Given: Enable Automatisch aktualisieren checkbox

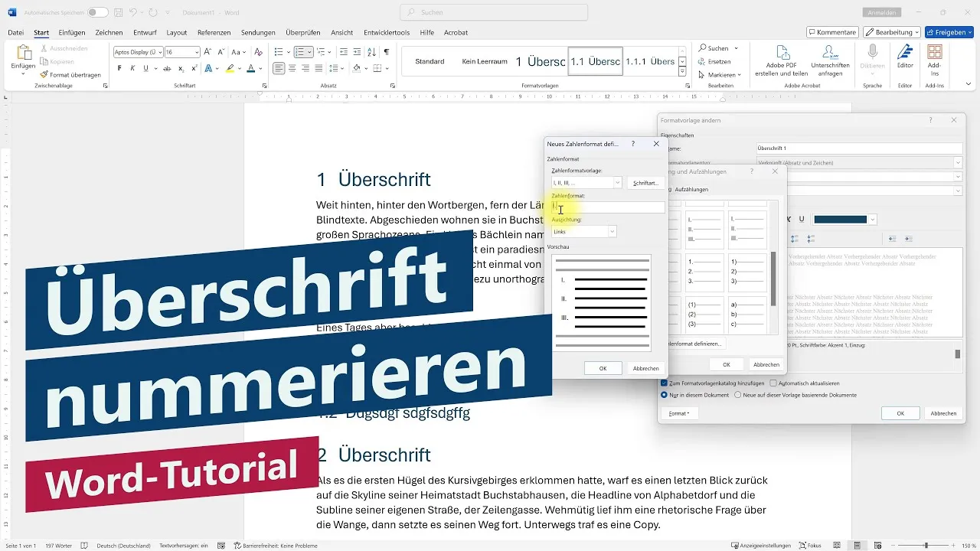Looking at the screenshot, I should pyautogui.click(x=773, y=383).
